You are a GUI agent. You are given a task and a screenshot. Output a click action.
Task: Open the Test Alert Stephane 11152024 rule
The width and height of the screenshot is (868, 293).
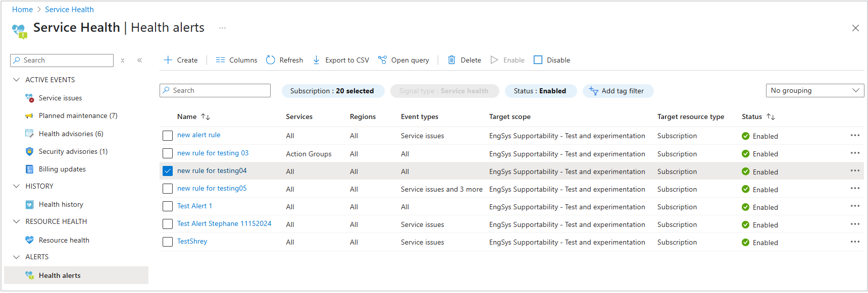[224, 223]
